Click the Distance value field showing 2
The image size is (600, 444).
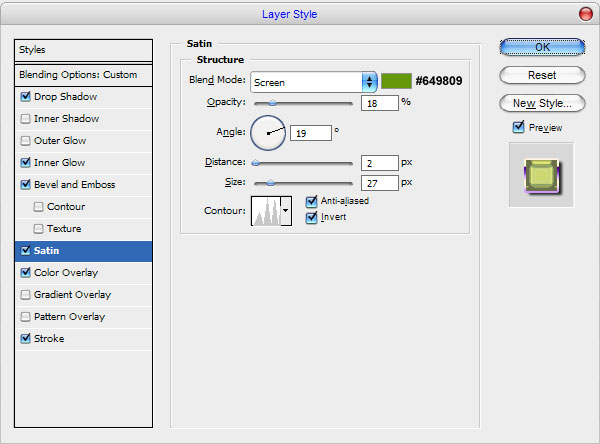[380, 163]
